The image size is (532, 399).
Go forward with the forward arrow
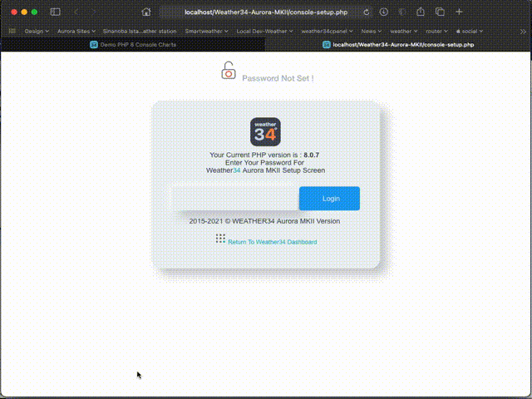pyautogui.click(x=93, y=12)
